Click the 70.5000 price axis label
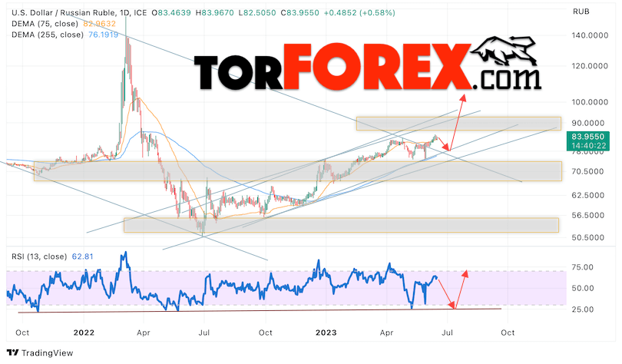This screenshot has width=622, height=364. pos(588,171)
